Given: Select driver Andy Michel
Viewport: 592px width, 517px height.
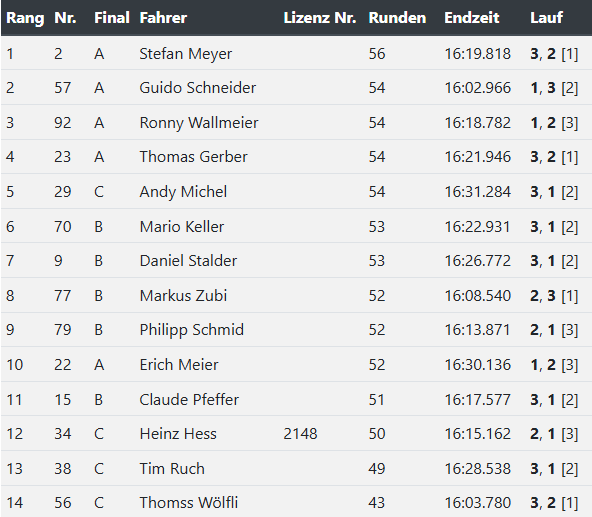Looking at the screenshot, I should click(183, 192).
